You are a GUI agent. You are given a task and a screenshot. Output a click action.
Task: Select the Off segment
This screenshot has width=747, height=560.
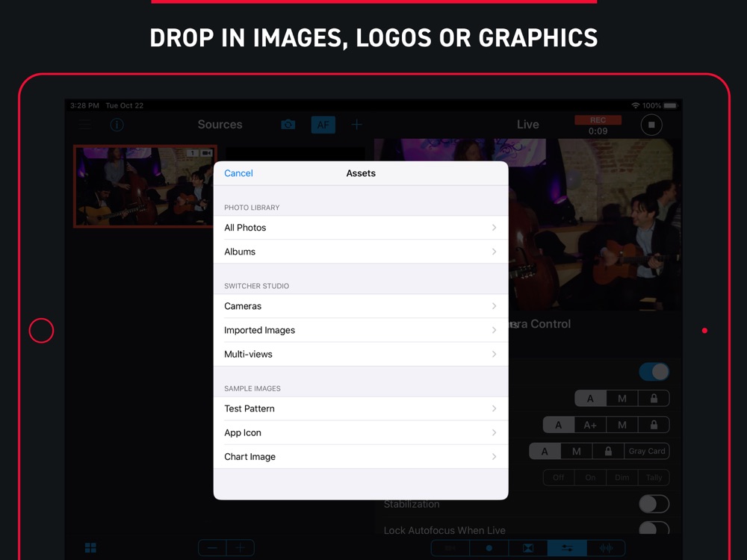558,477
